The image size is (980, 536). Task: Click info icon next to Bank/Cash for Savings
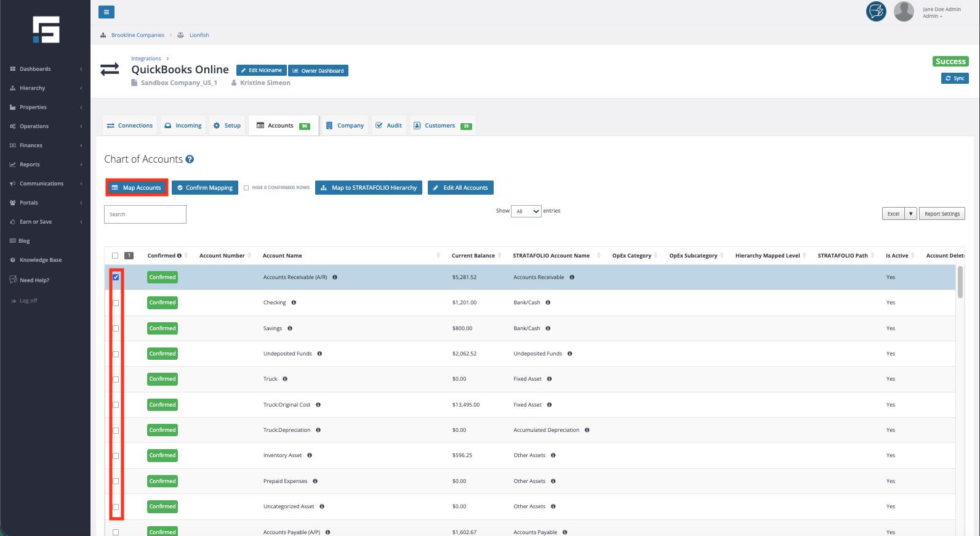coord(548,328)
